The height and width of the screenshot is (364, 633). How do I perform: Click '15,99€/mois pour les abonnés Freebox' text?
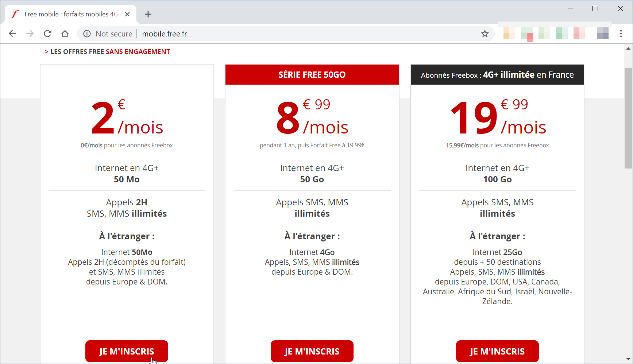[497, 145]
